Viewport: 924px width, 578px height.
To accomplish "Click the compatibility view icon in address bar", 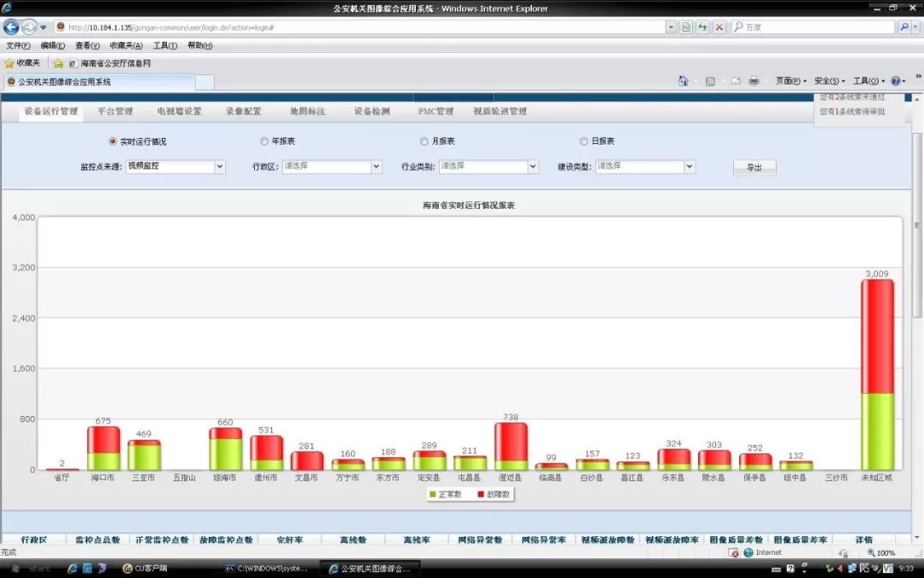I will pyautogui.click(x=686, y=27).
